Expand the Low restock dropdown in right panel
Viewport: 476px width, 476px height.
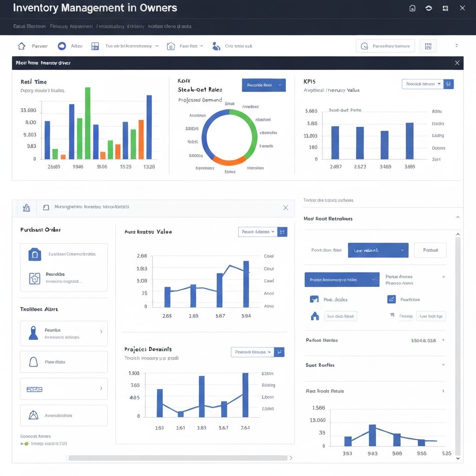coord(378,250)
